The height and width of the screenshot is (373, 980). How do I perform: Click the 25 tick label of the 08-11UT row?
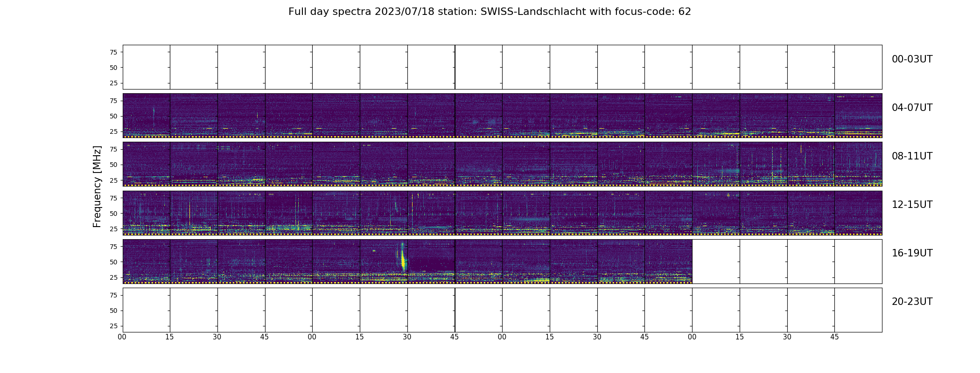click(113, 180)
